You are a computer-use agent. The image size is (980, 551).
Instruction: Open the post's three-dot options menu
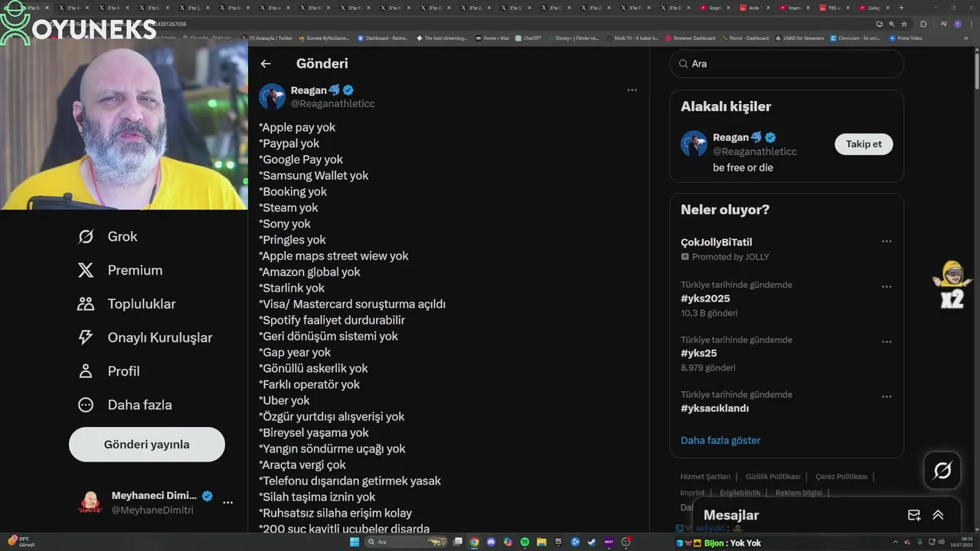coord(632,90)
